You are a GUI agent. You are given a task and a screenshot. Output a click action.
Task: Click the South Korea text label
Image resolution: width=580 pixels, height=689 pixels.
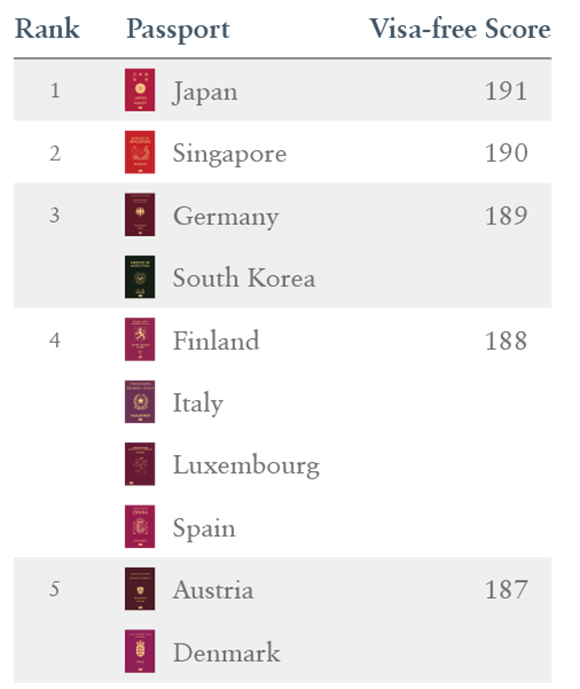pyautogui.click(x=244, y=278)
